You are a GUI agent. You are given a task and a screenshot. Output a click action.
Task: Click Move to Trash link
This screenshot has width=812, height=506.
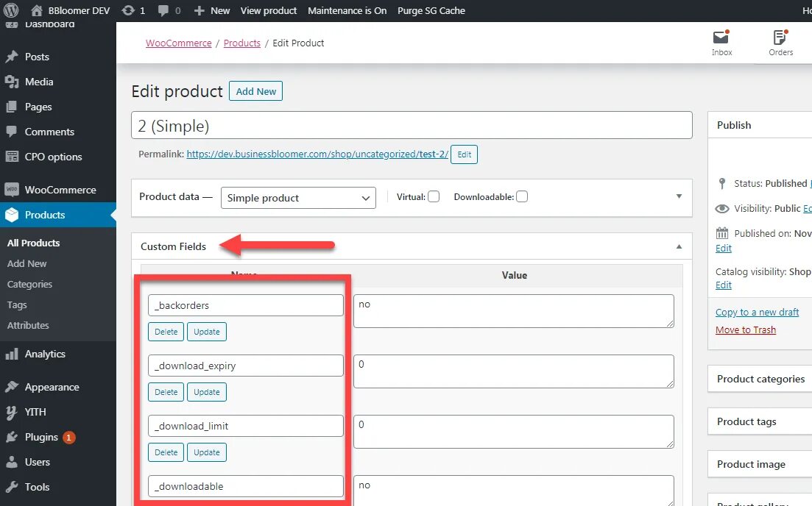click(746, 329)
